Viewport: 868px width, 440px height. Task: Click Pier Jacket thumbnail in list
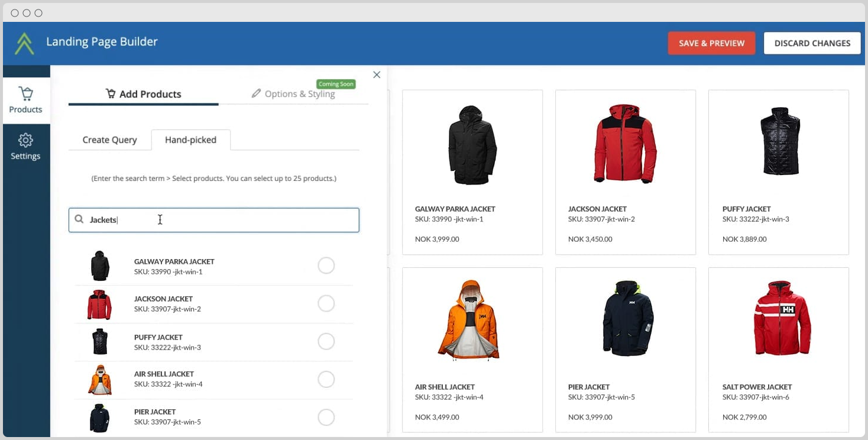pyautogui.click(x=100, y=418)
